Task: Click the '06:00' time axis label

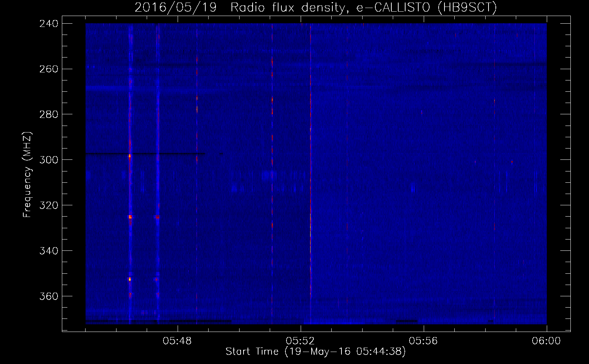Action: pos(546,341)
